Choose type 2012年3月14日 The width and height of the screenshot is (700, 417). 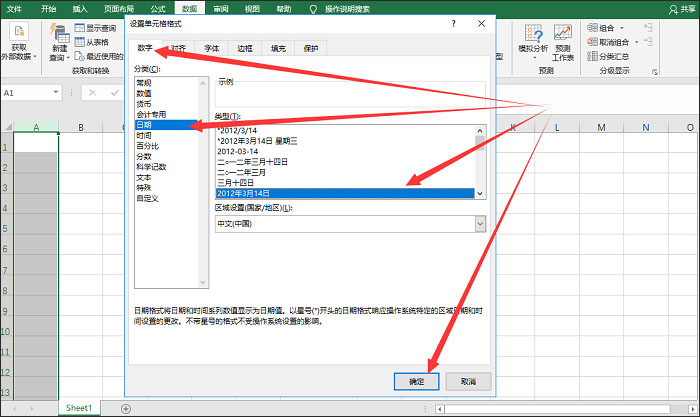pos(345,193)
